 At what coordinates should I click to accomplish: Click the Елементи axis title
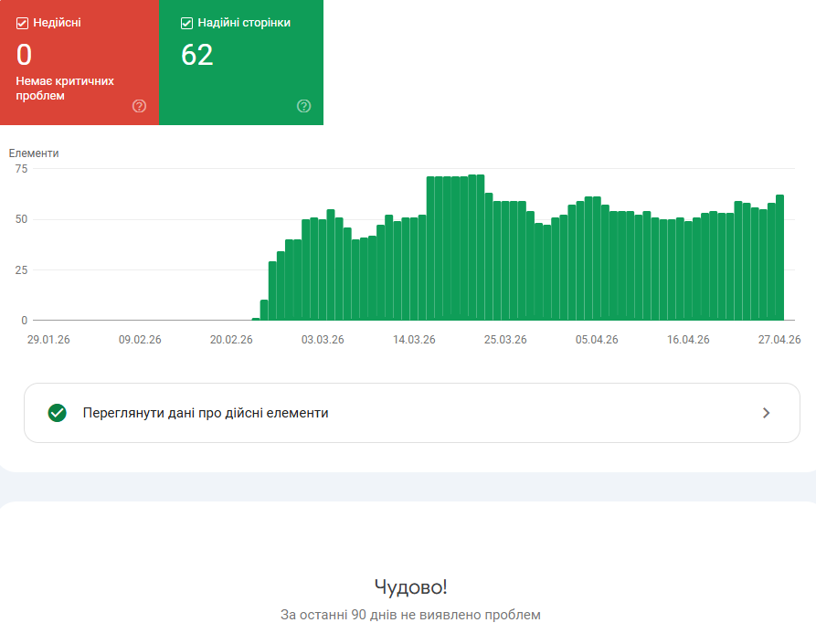(x=34, y=153)
